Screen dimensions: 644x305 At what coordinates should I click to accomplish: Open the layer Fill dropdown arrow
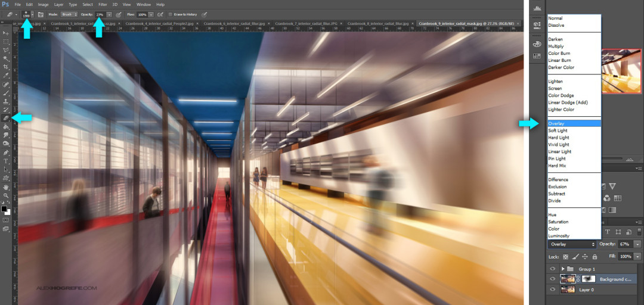[637, 257]
